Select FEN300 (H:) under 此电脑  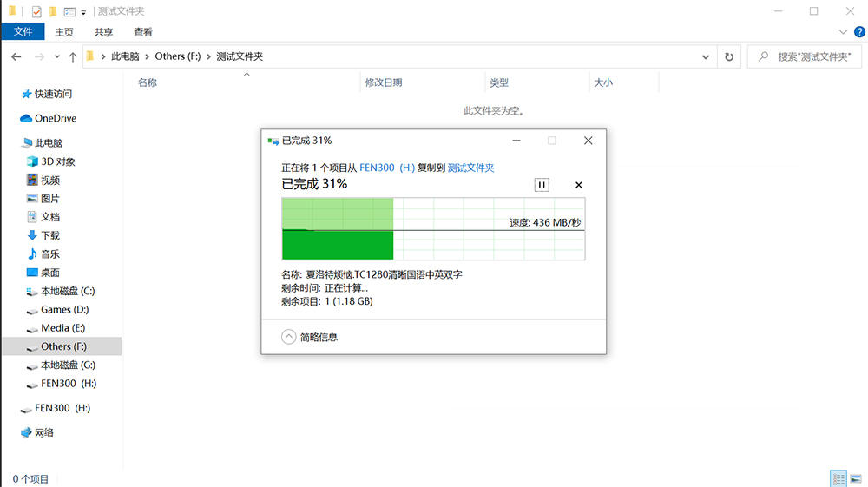pos(62,384)
